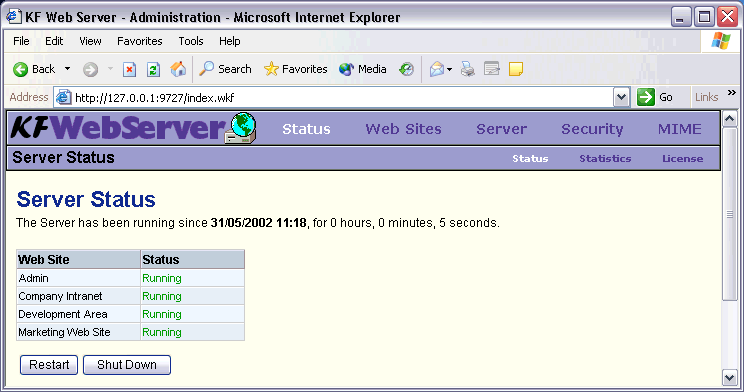Click the History icon
744x392 pixels.
coord(406,70)
